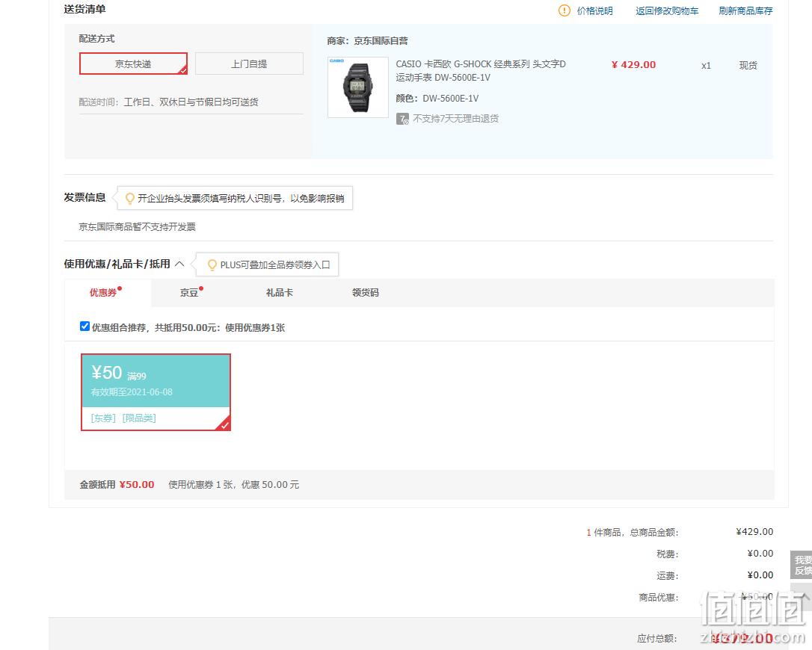Click the 颜色: DW-5600E-1V text
812x650 pixels.
pos(437,99)
